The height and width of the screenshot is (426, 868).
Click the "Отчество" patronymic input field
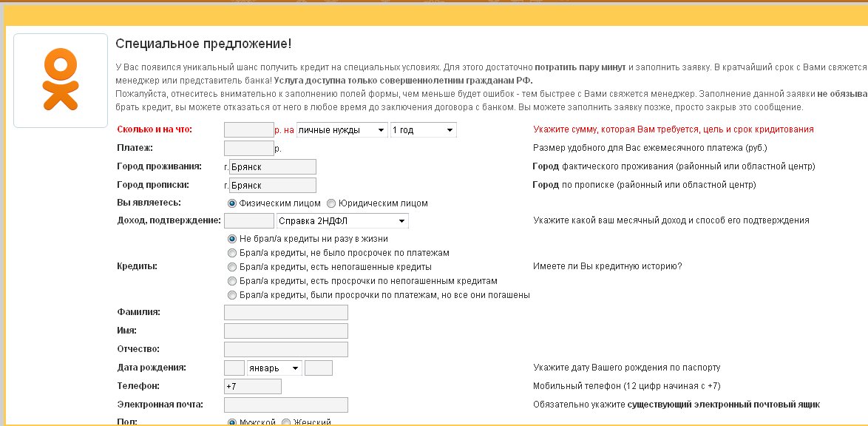click(x=286, y=349)
